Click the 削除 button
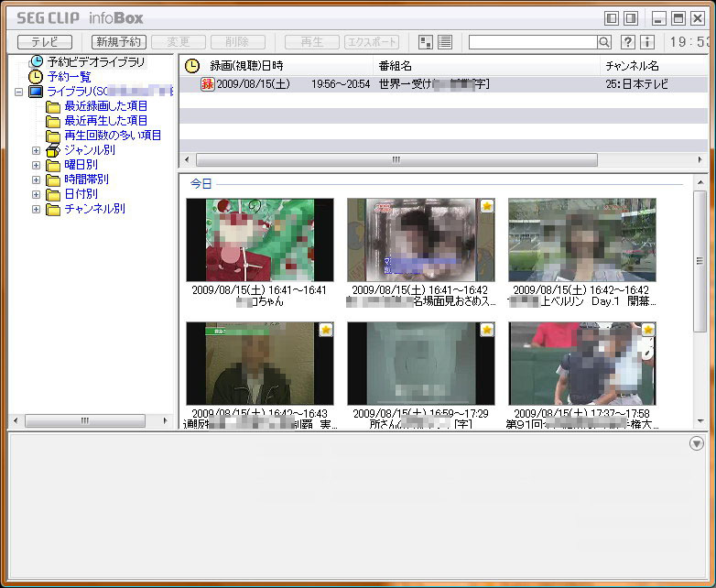 (237, 42)
